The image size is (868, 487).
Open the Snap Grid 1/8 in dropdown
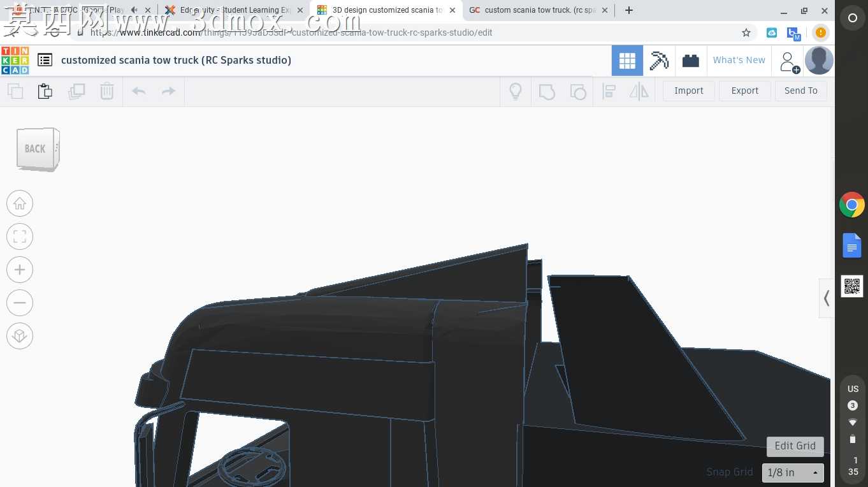coord(793,472)
